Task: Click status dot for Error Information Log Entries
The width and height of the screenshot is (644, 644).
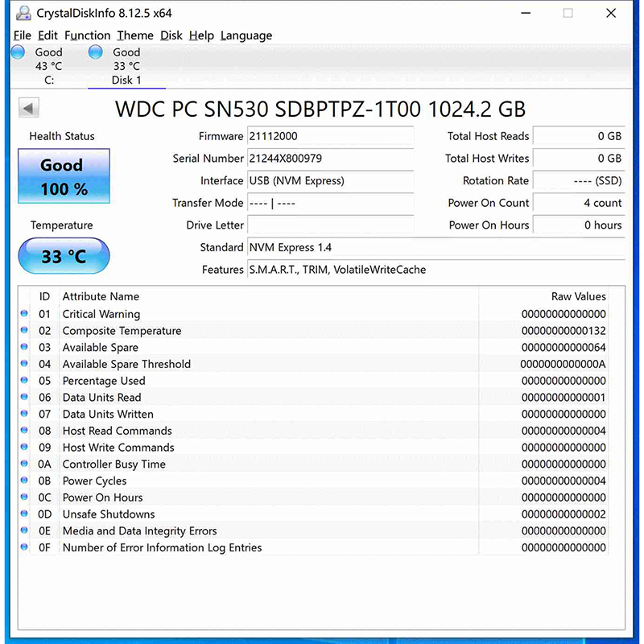Action: tap(24, 547)
